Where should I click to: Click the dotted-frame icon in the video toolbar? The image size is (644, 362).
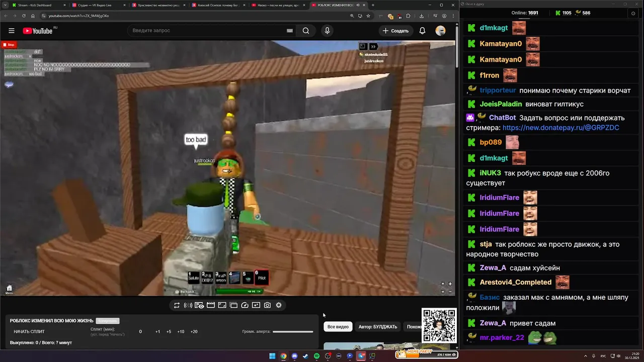pos(233,305)
